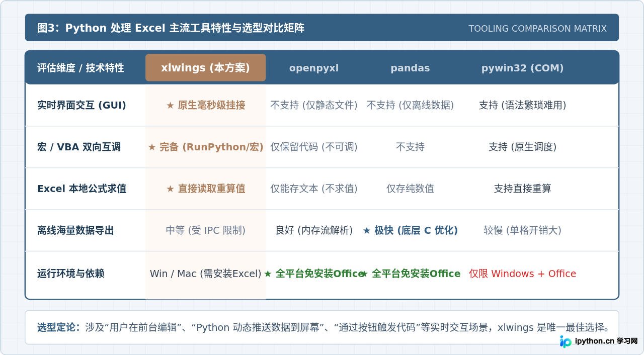Click the ipython.cn logo icon
Image resolution: width=644 pixels, height=355 pixels.
click(566, 341)
